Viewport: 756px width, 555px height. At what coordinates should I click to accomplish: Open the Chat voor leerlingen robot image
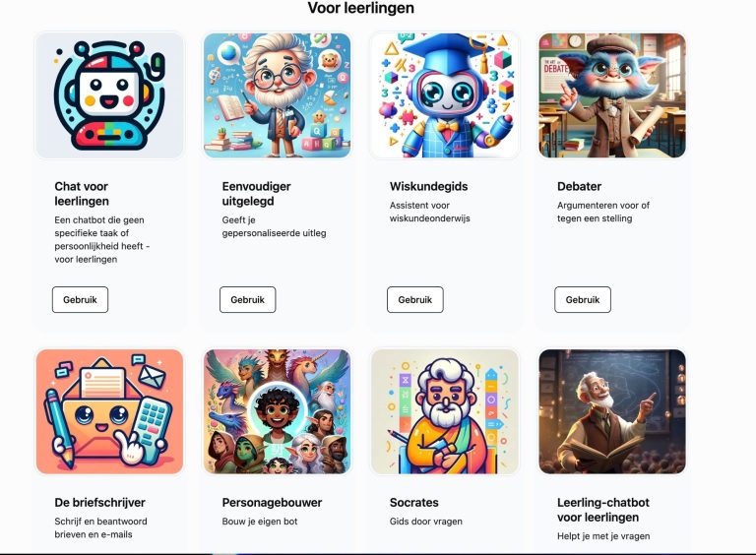pyautogui.click(x=109, y=95)
